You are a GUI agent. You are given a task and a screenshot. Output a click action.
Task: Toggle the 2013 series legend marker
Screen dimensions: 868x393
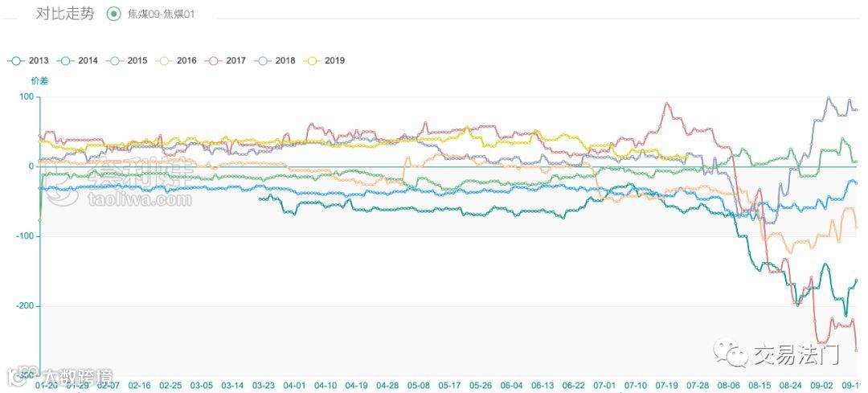point(17,61)
